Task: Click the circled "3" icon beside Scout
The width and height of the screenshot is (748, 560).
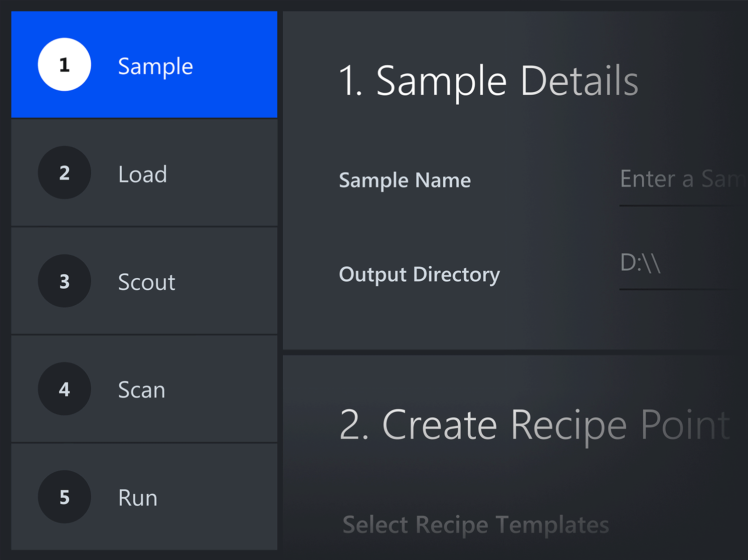Action: [x=64, y=281]
